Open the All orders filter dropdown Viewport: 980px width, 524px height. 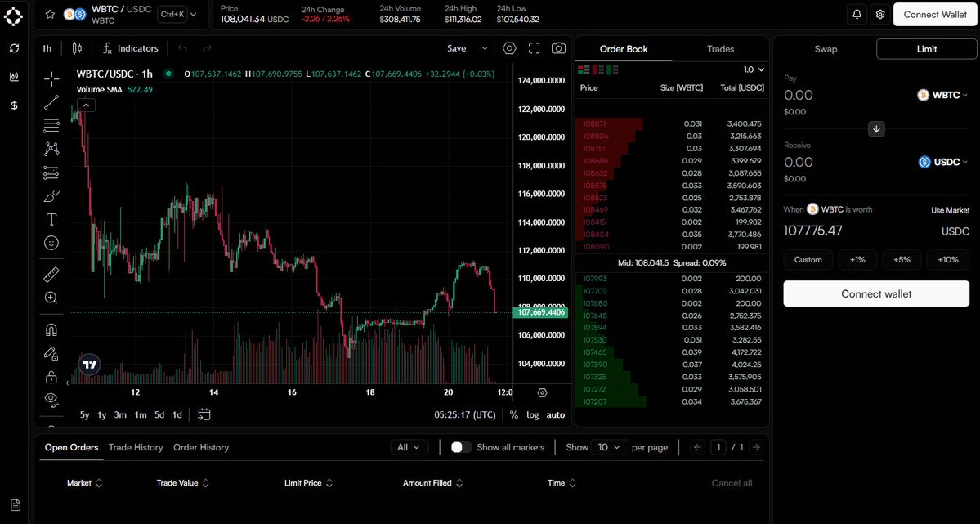tap(409, 447)
